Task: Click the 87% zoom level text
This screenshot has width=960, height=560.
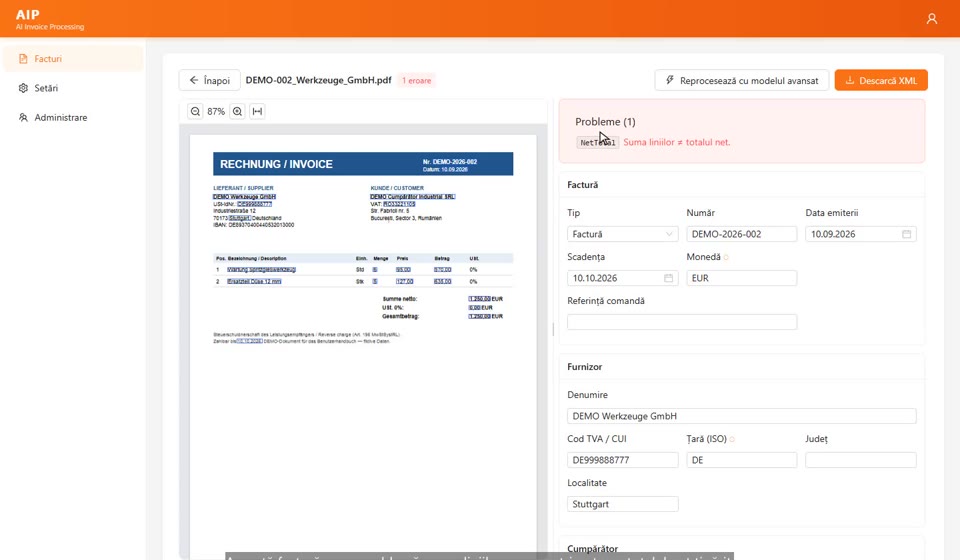Action: [216, 111]
